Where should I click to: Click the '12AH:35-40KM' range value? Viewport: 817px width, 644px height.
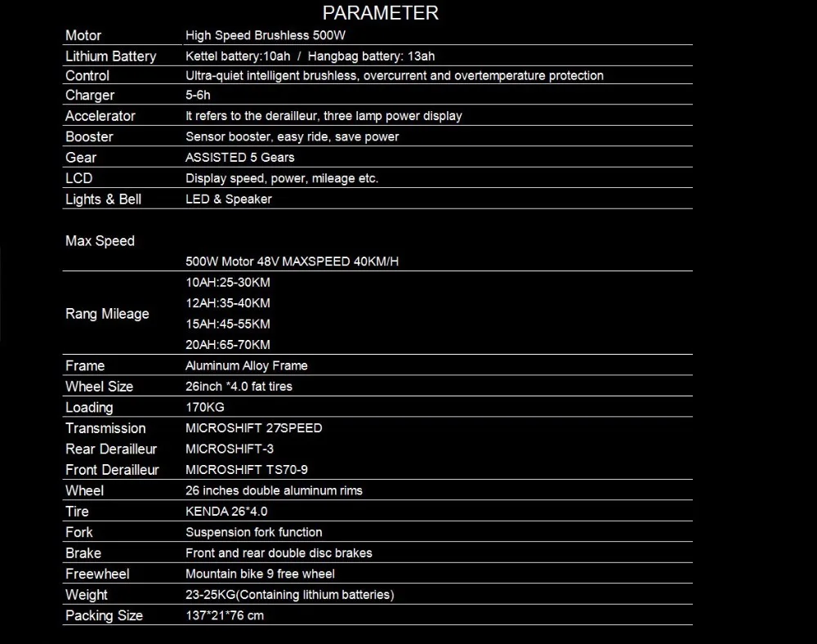point(228,303)
